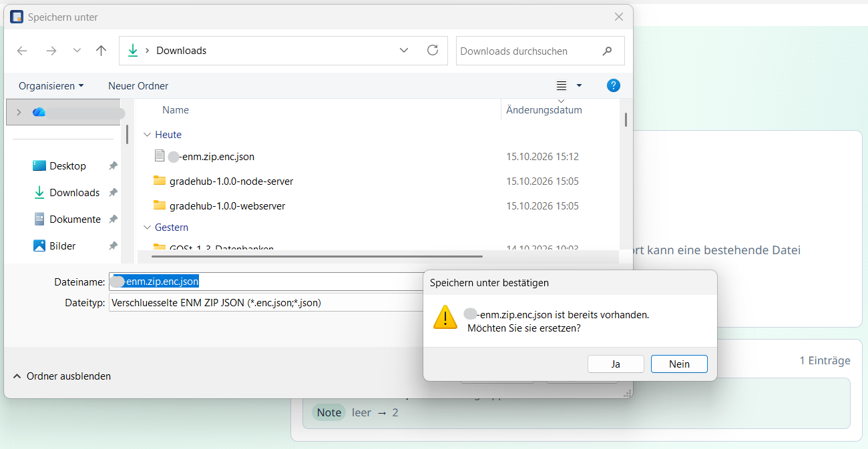This screenshot has width=868, height=449.
Task: Click the Desktop icon in sidebar
Action: point(39,166)
